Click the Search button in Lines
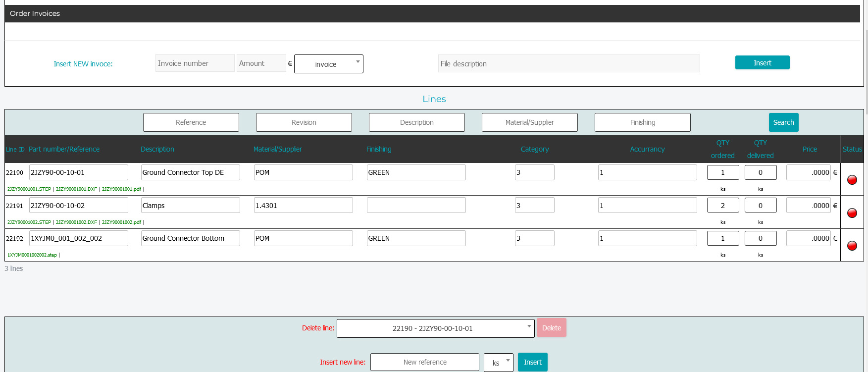Image resolution: width=868 pixels, height=372 pixels. (783, 122)
